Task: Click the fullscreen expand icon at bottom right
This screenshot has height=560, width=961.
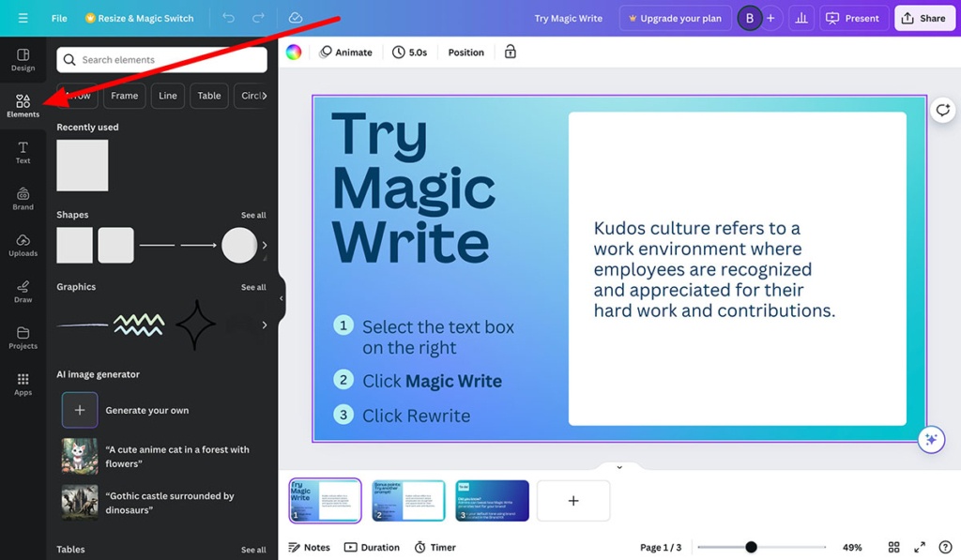Action: coord(920,547)
